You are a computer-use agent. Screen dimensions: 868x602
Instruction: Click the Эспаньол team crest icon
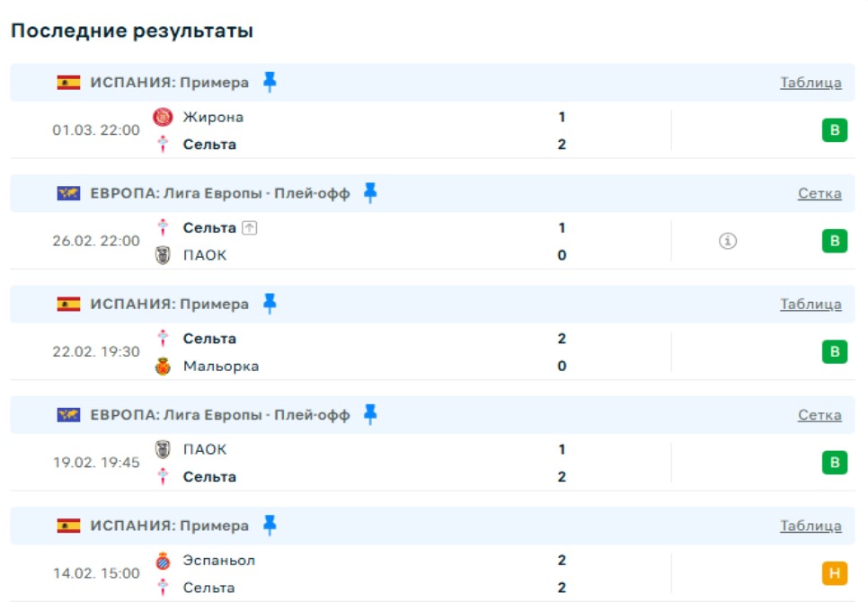tap(163, 561)
